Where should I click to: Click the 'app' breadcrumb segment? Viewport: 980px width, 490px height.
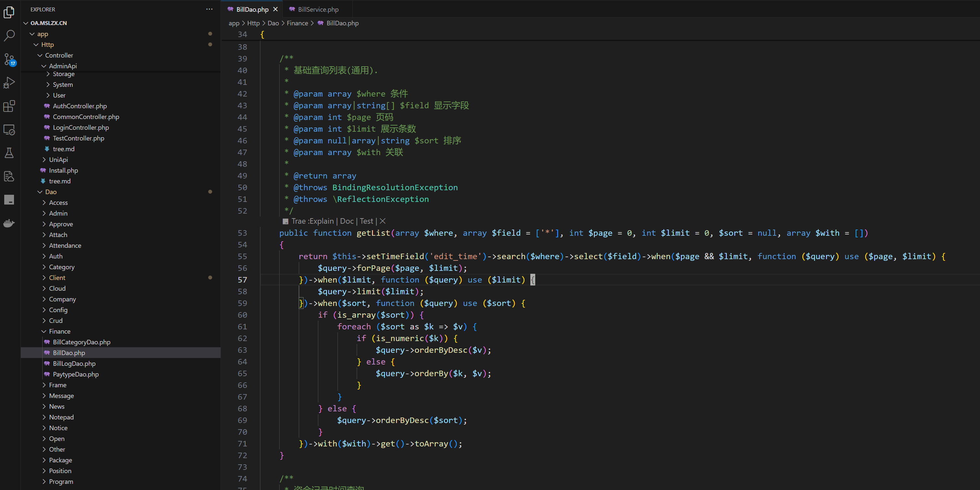coord(234,23)
